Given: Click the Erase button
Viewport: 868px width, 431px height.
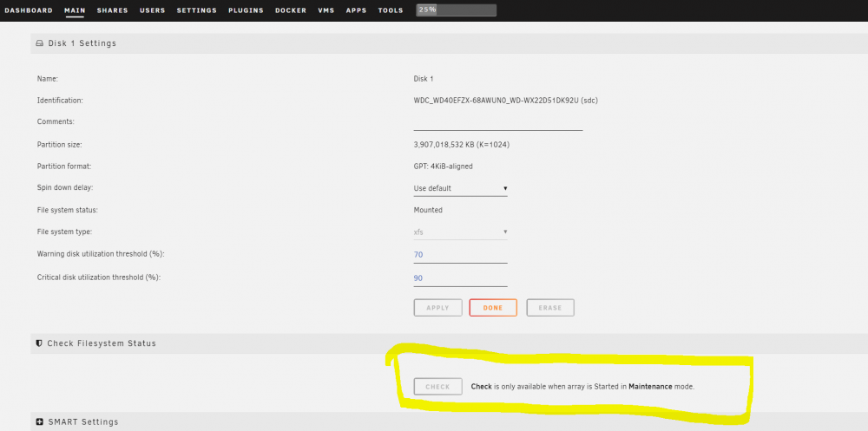Looking at the screenshot, I should pyautogui.click(x=550, y=308).
